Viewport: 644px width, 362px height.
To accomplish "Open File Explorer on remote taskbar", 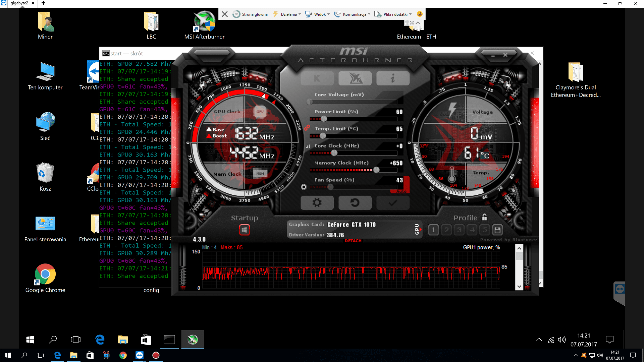I will point(123,340).
